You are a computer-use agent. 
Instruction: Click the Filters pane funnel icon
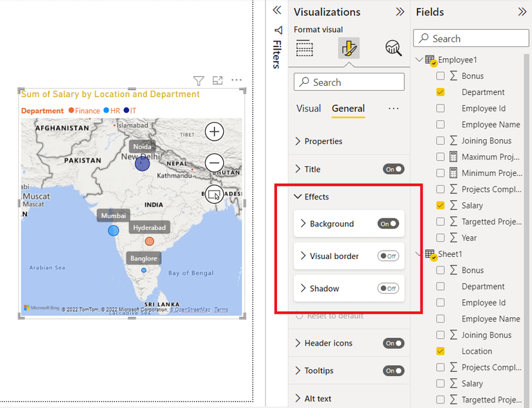pos(278,30)
